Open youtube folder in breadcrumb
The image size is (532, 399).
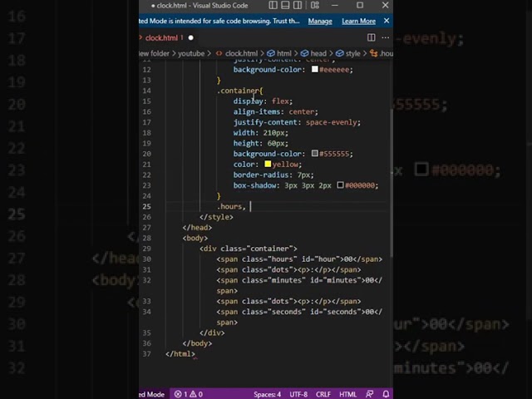point(191,53)
